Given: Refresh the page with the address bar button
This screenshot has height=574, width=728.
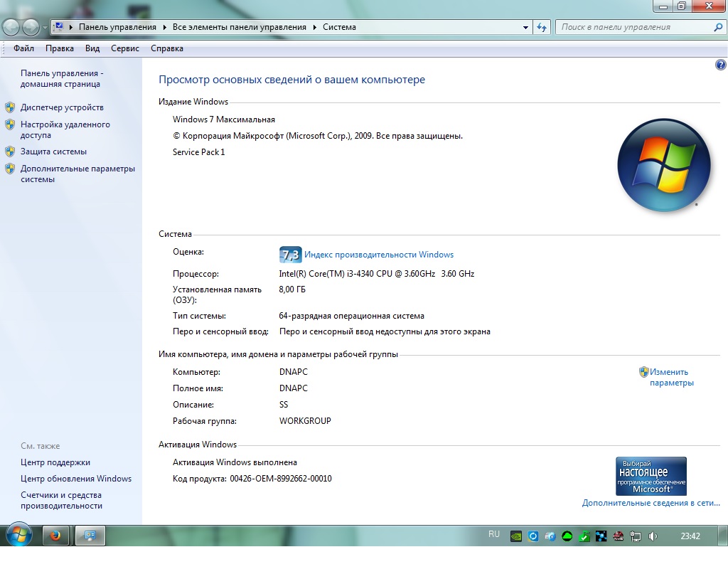Looking at the screenshot, I should 541,28.
